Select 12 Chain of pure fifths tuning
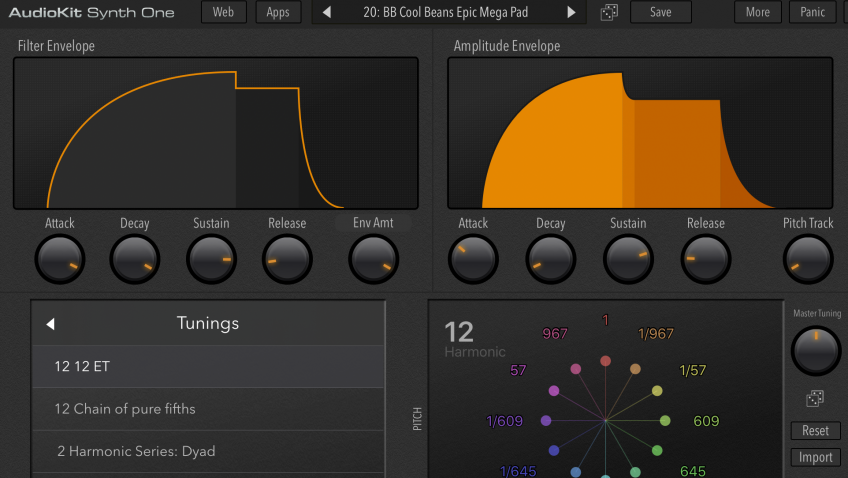Image resolution: width=848 pixels, height=478 pixels. pyautogui.click(x=208, y=409)
